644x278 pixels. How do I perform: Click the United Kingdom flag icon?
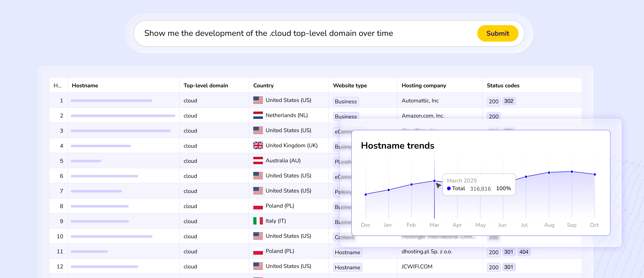[258, 146]
